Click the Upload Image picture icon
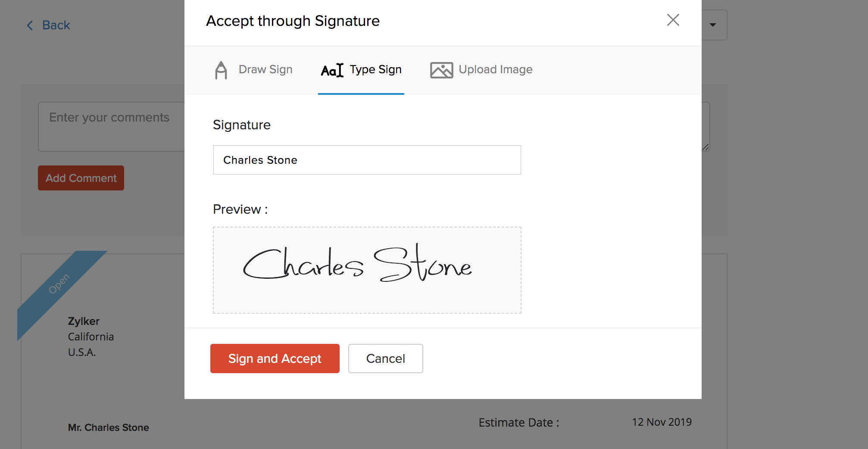 coord(441,69)
